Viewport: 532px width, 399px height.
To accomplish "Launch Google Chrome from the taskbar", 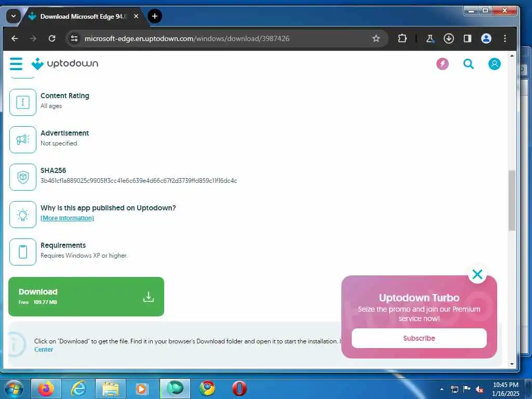I will 207,389.
